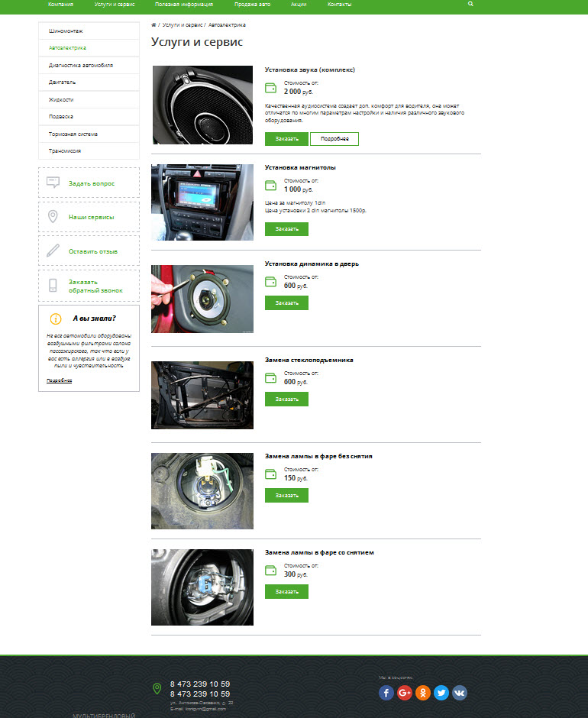The width and height of the screenshot is (588, 718).
Task: Open Продажа авто menu item
Action: 252,4
